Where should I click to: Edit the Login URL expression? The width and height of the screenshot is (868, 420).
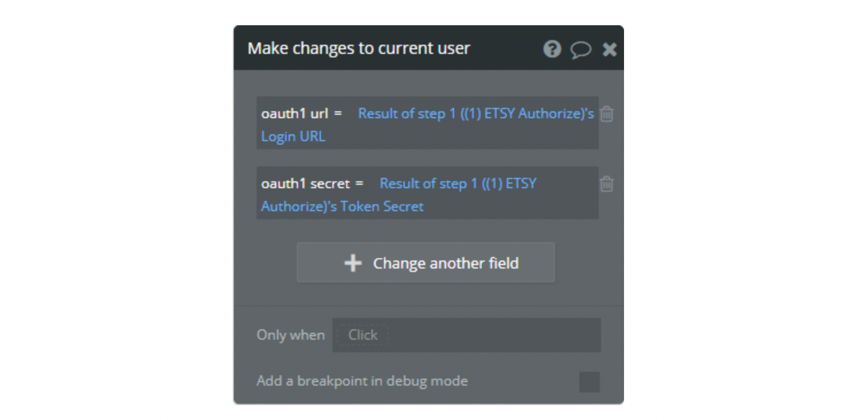click(293, 137)
